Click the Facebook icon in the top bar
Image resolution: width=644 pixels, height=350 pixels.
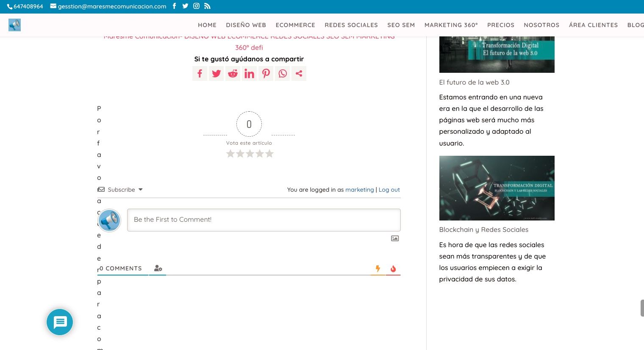(x=174, y=6)
